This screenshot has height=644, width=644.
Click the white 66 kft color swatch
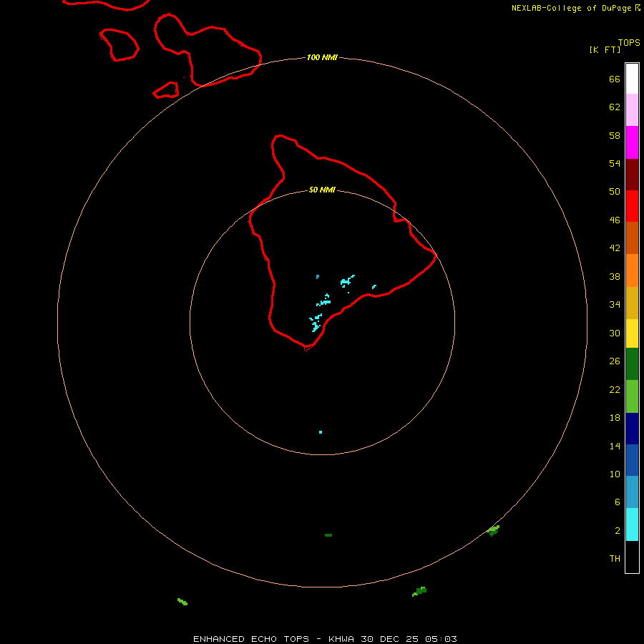click(x=632, y=79)
